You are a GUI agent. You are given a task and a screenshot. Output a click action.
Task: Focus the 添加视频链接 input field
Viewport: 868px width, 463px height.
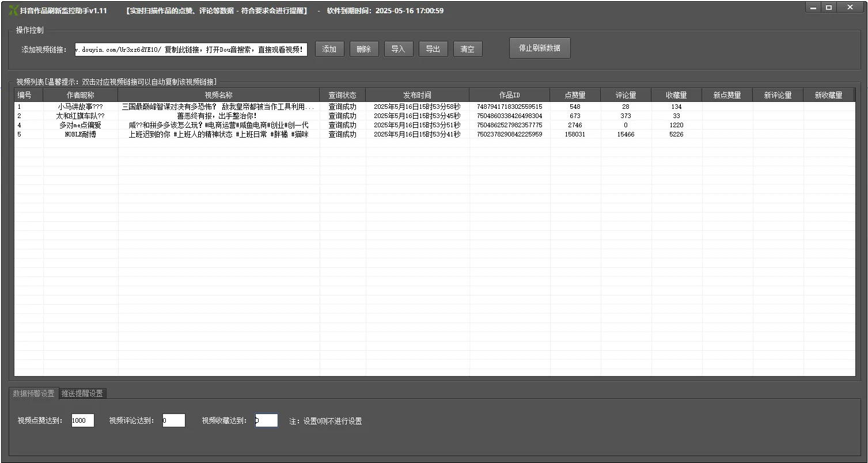[x=191, y=50]
